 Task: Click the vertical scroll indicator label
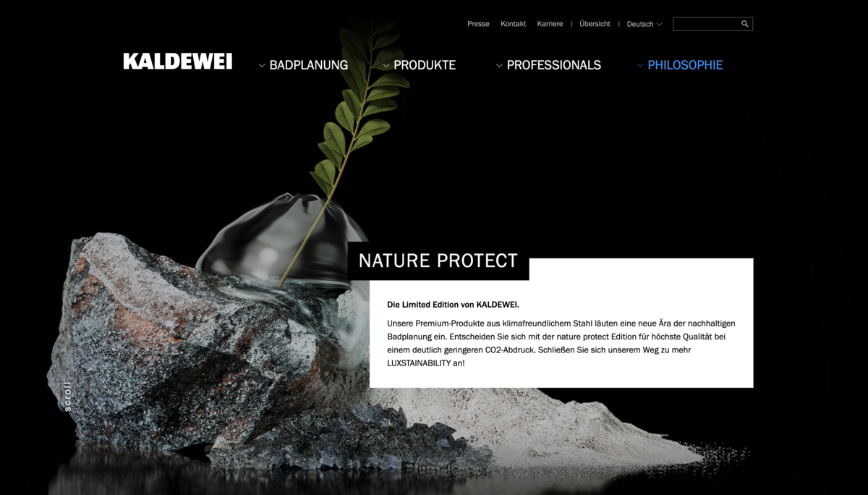pos(67,396)
